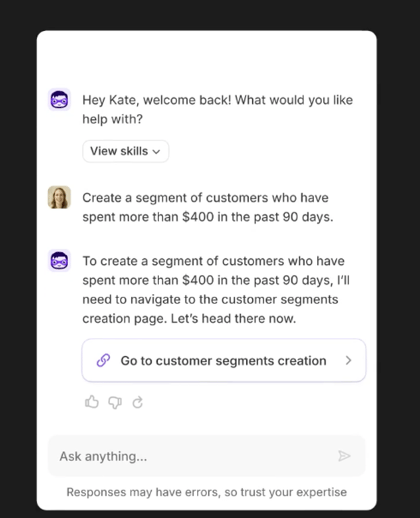Click the send arrow icon

pos(344,456)
